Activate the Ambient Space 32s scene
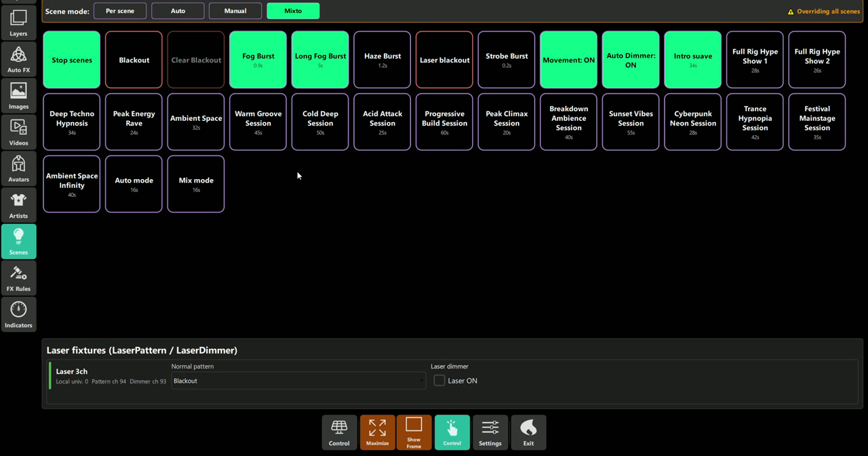This screenshot has width=868, height=456. pos(196,122)
